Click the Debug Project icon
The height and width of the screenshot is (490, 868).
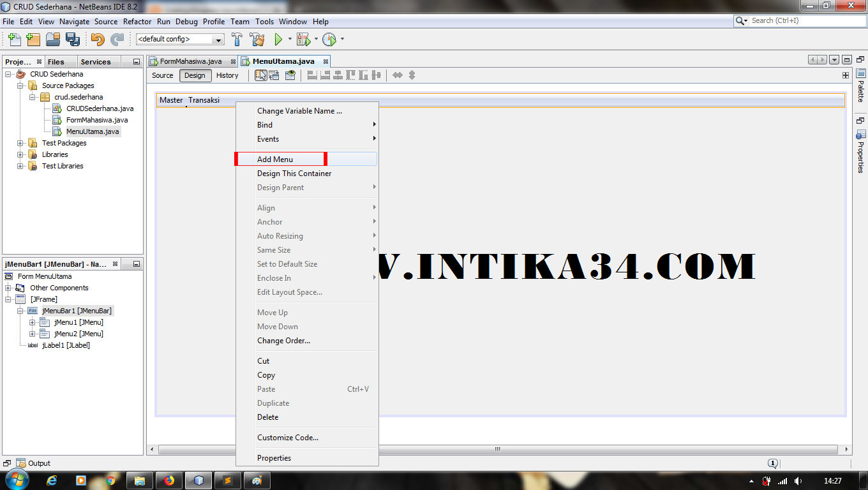coord(303,40)
